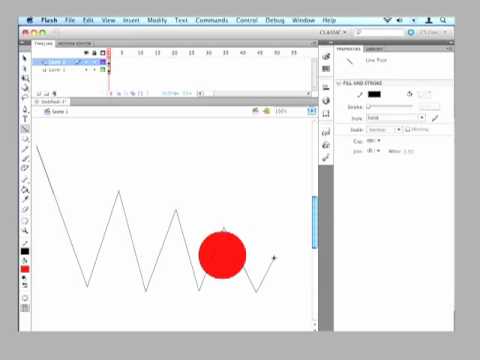Click the Delete Layer trash icon
480x360 pixels.
(x=54, y=94)
